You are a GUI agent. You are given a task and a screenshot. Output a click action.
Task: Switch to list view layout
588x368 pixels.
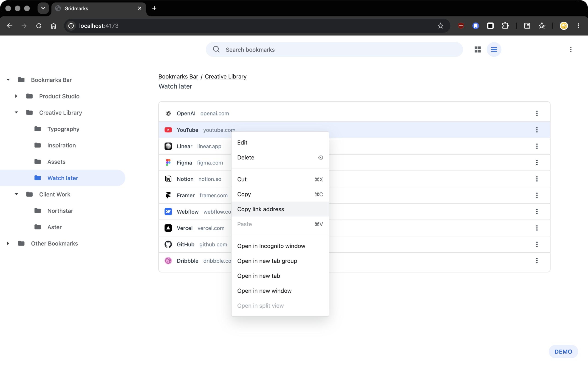[x=494, y=50]
